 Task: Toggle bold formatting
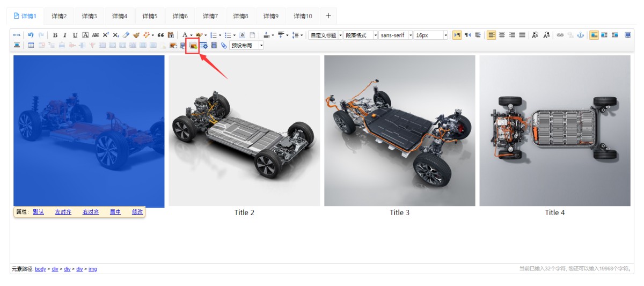point(55,35)
